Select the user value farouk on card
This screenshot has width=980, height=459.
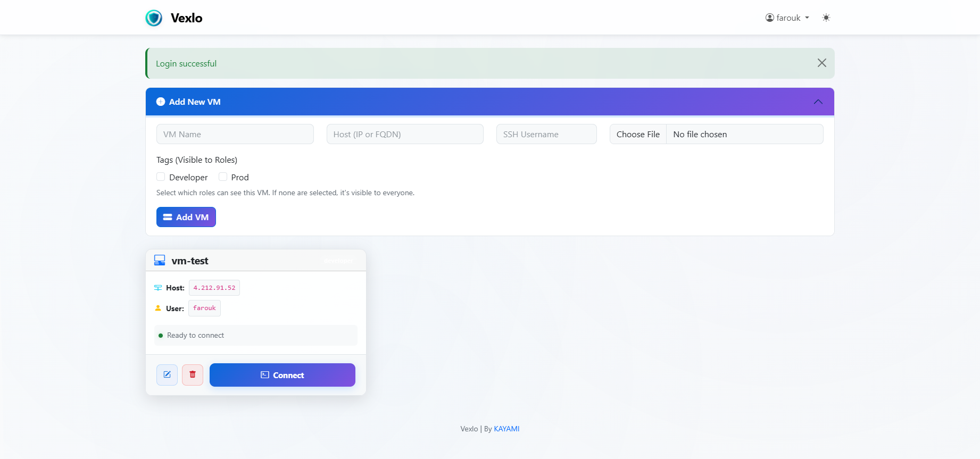point(204,308)
